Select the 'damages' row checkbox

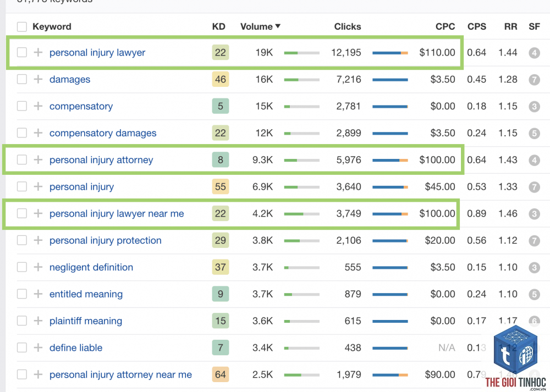click(22, 79)
